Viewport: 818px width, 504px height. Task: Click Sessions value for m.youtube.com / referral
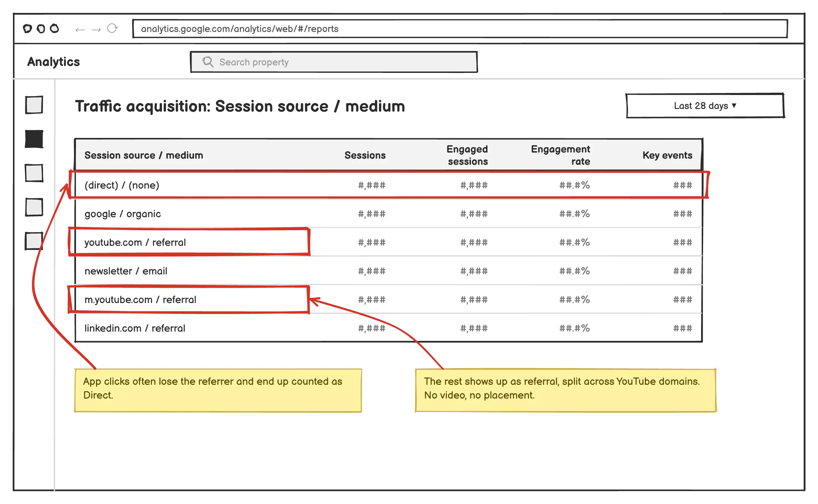coord(372,300)
